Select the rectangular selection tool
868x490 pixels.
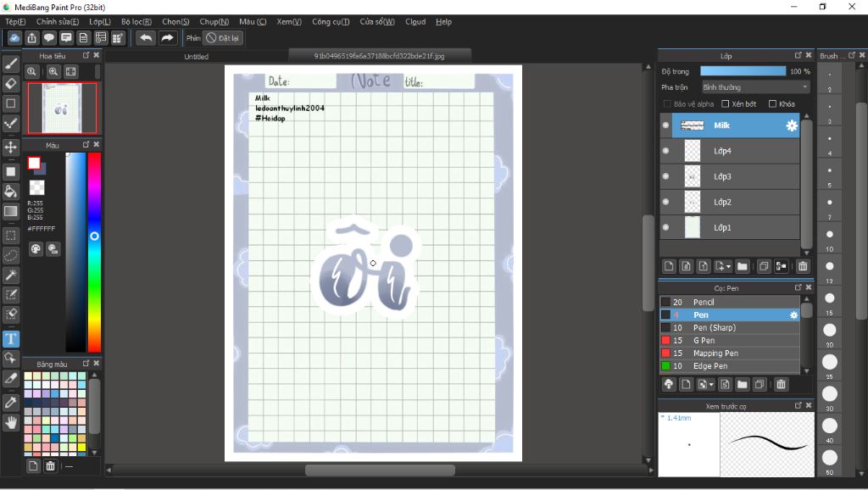[x=10, y=236]
